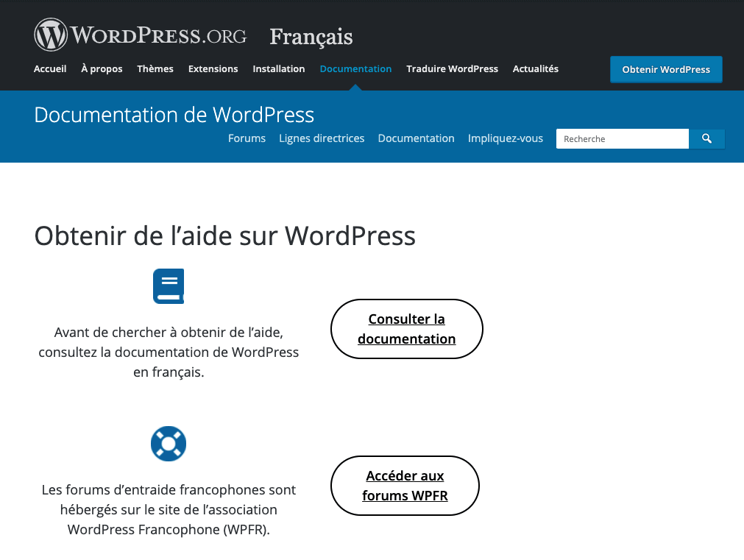Open the Installation menu item
Image resolution: width=744 pixels, height=560 pixels.
pos(278,69)
